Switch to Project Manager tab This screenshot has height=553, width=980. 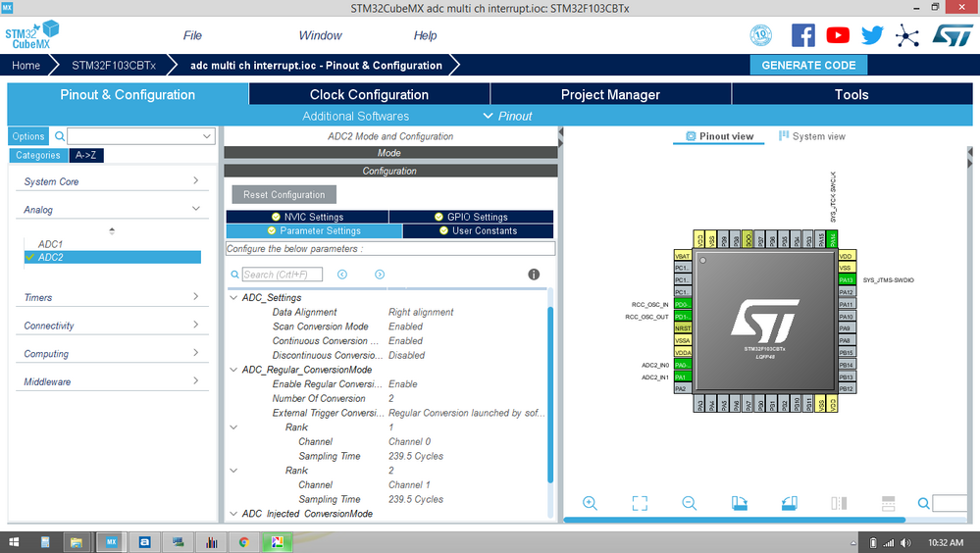(610, 94)
